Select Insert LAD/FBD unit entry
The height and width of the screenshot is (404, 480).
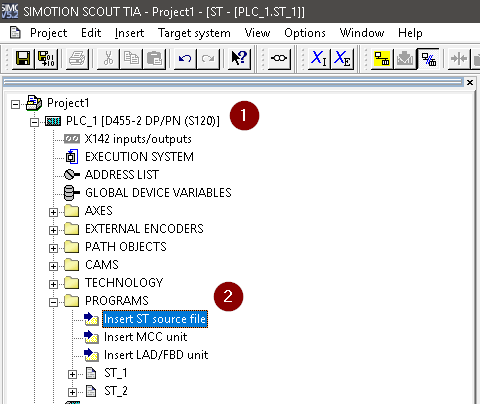click(156, 355)
